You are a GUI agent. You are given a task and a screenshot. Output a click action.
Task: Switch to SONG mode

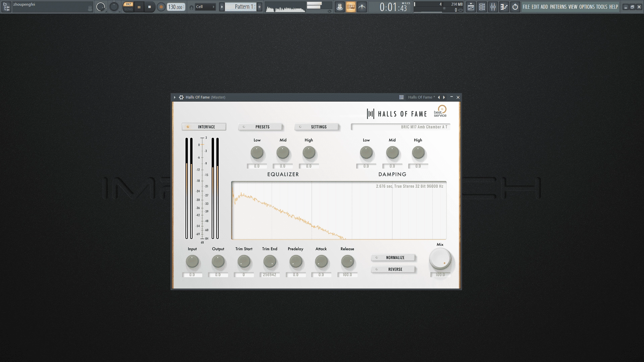[128, 9]
